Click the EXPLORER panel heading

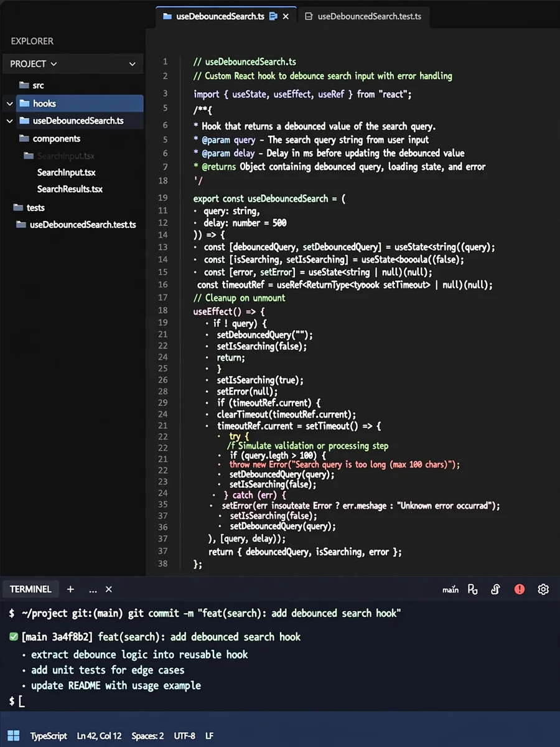click(x=32, y=41)
